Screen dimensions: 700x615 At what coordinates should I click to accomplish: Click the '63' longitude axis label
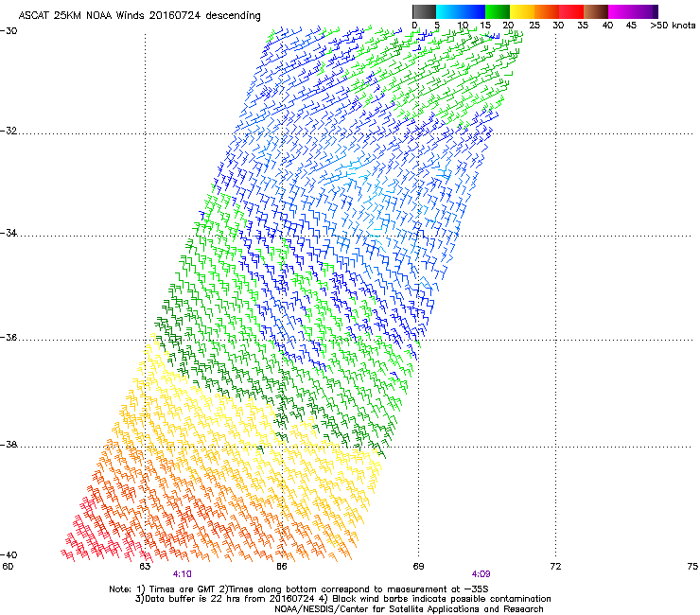pos(145,567)
